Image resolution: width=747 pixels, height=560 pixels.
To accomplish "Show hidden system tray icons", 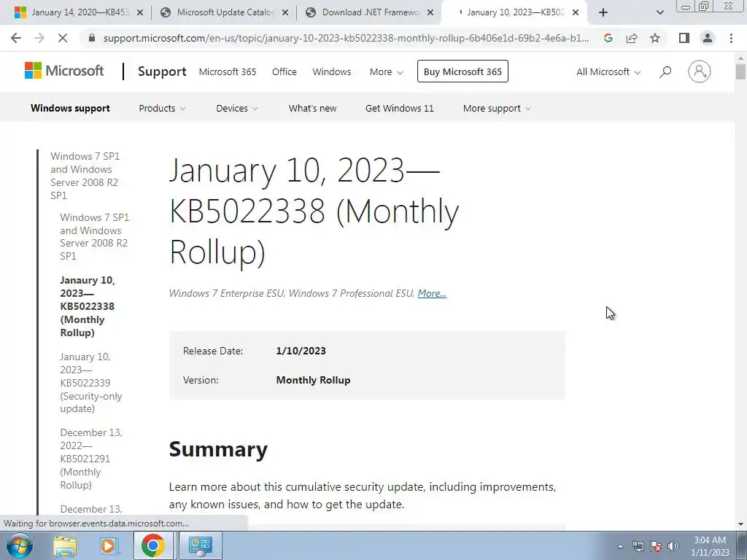I will (620, 546).
